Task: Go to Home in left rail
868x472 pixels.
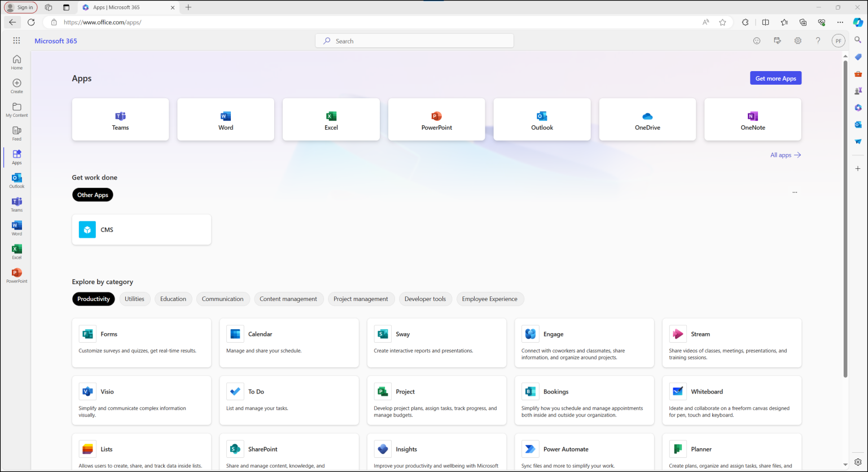Action: click(x=17, y=62)
